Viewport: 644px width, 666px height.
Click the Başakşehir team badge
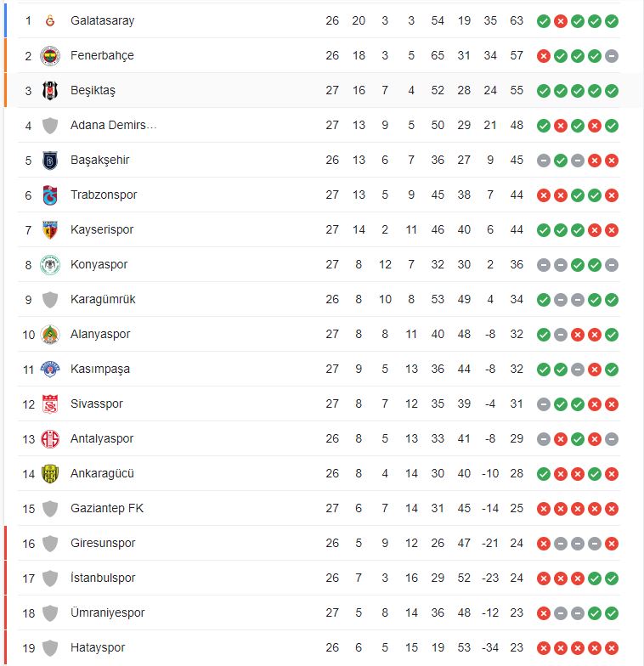pos(50,160)
